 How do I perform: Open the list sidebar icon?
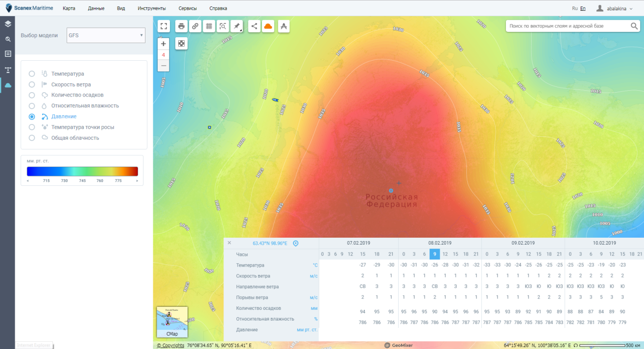click(7, 54)
